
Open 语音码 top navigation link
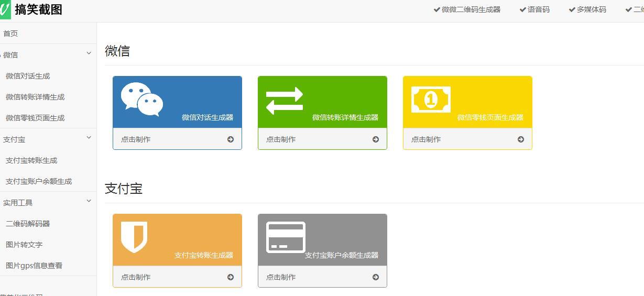click(539, 9)
